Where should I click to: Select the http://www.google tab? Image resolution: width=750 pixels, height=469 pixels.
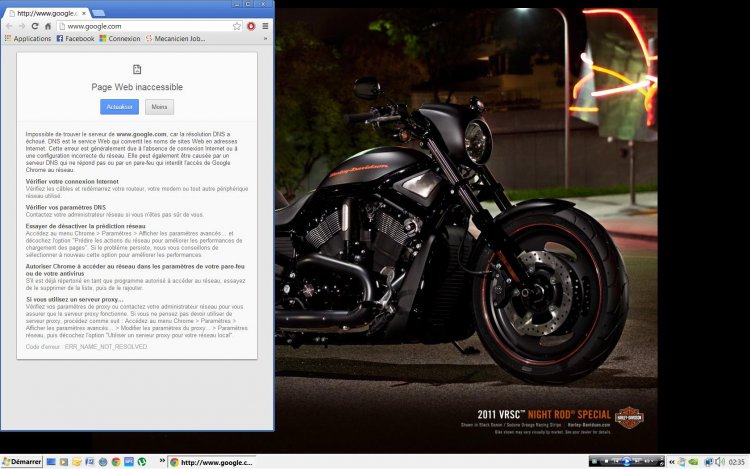click(45, 13)
